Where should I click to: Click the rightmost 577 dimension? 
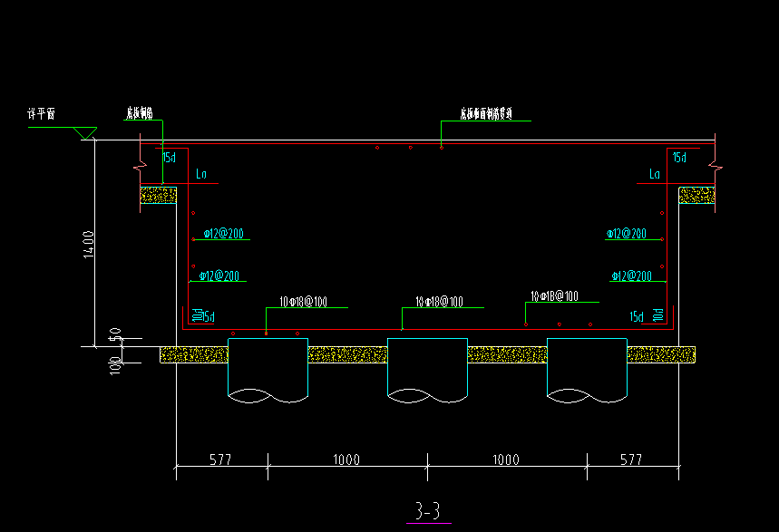(x=631, y=459)
